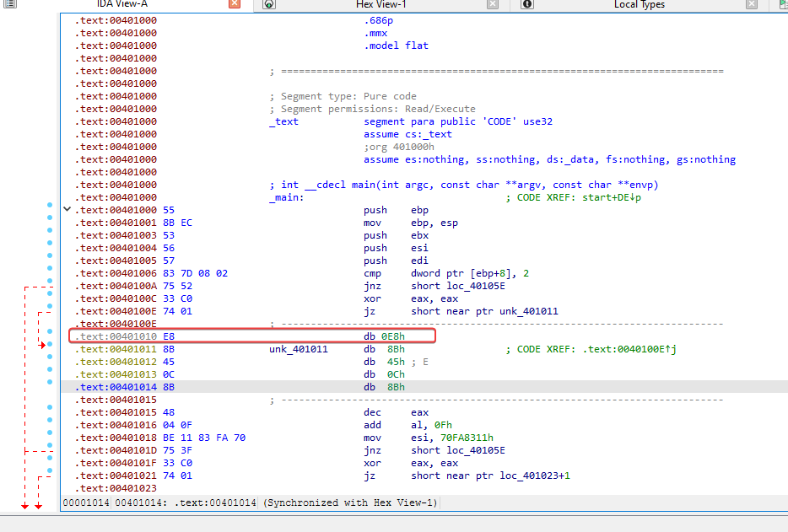This screenshot has width=788, height=532.
Task: Click the 'push ebp' instruction
Action: tap(396, 210)
